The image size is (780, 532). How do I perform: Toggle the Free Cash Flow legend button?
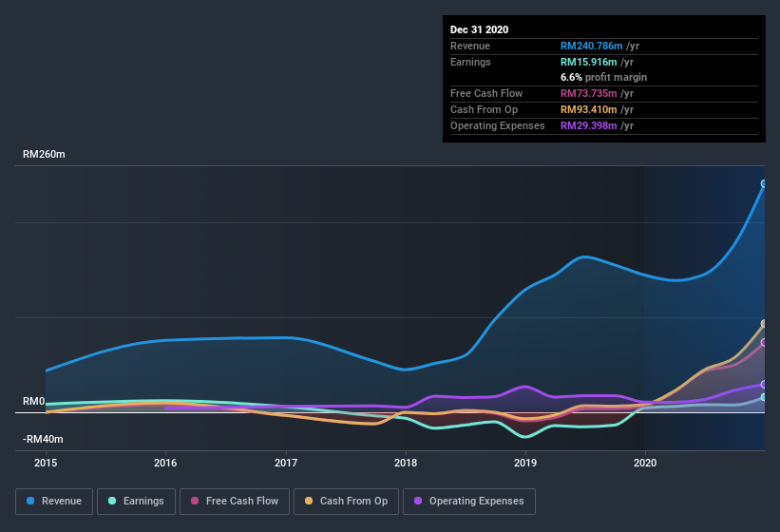235,502
